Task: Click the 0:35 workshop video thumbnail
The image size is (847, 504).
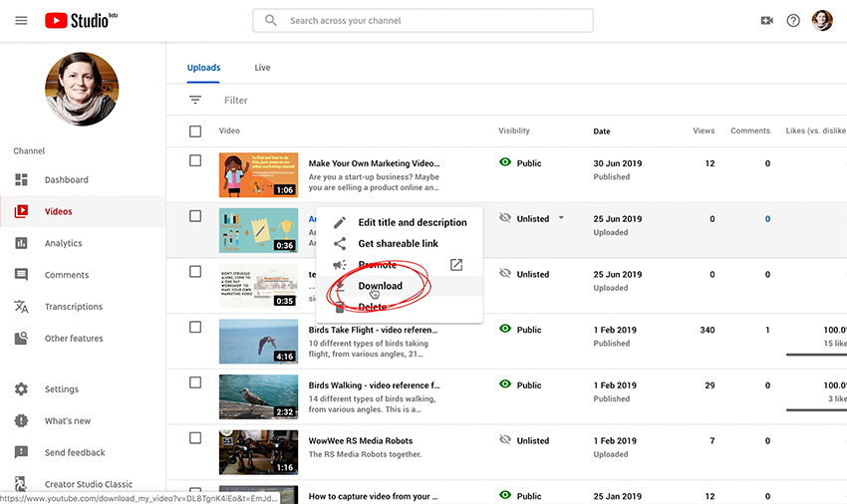Action: click(258, 285)
